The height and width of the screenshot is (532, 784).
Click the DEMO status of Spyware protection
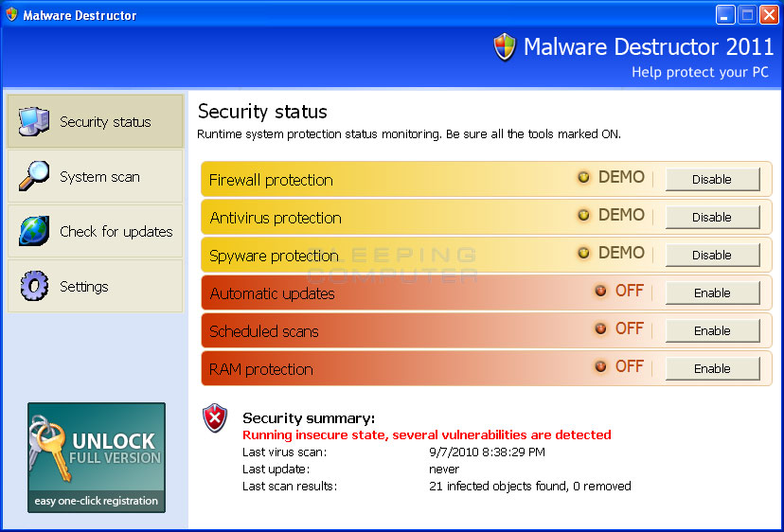point(621,253)
